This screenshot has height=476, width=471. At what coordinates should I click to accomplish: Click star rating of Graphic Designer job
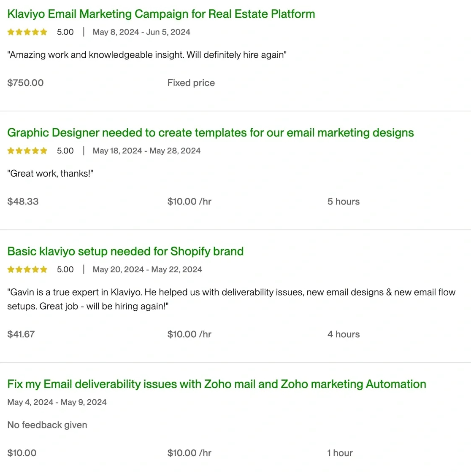(27, 151)
